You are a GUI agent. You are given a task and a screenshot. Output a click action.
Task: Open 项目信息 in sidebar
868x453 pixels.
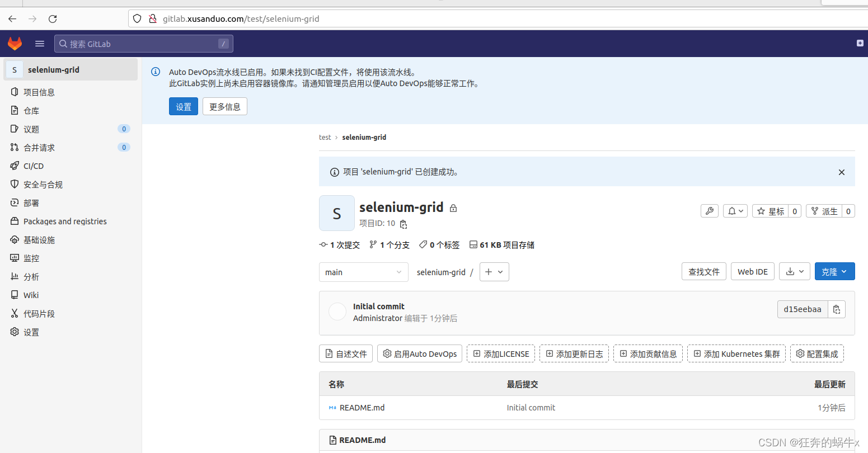71,92
